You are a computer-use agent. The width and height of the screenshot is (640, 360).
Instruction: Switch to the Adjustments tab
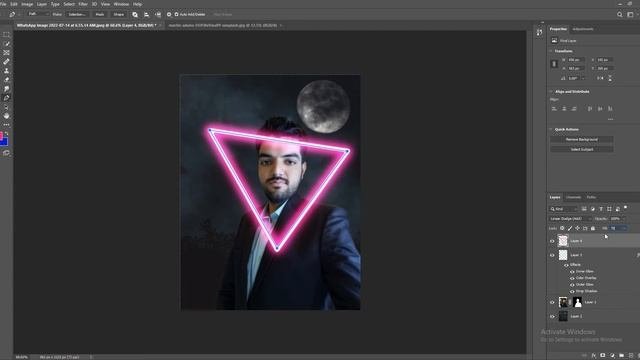click(583, 29)
